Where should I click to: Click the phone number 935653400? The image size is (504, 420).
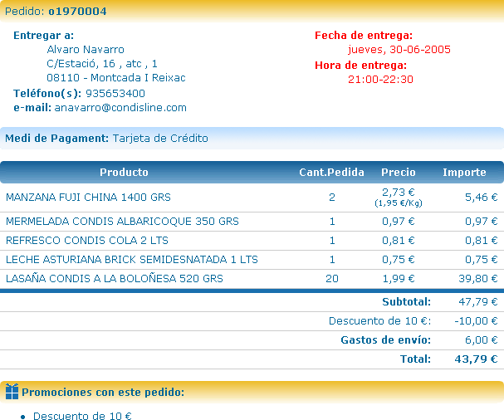115,94
